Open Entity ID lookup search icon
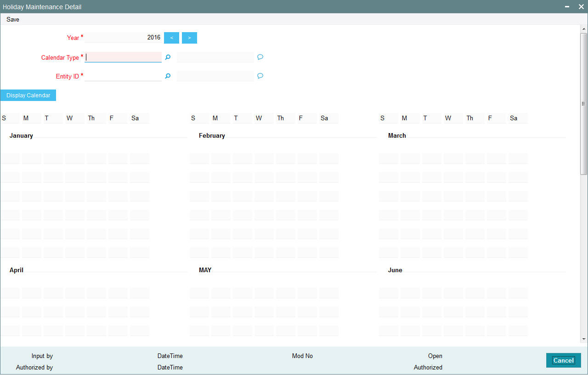 168,76
